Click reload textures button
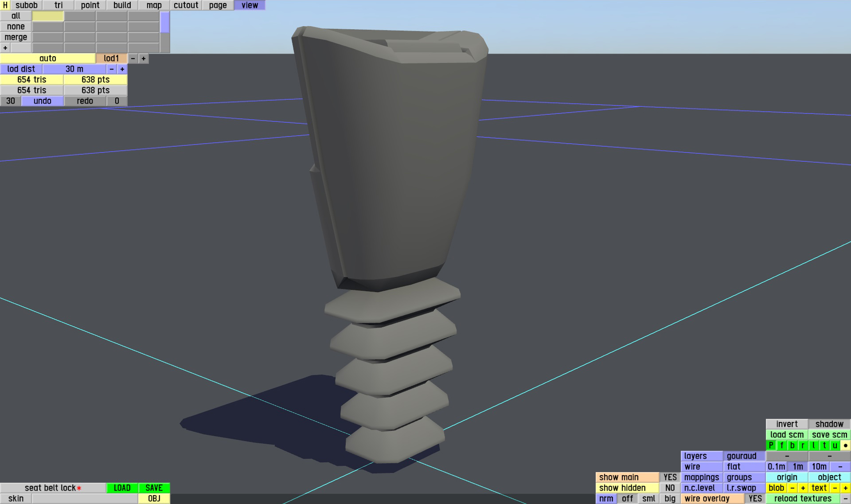 tap(803, 499)
